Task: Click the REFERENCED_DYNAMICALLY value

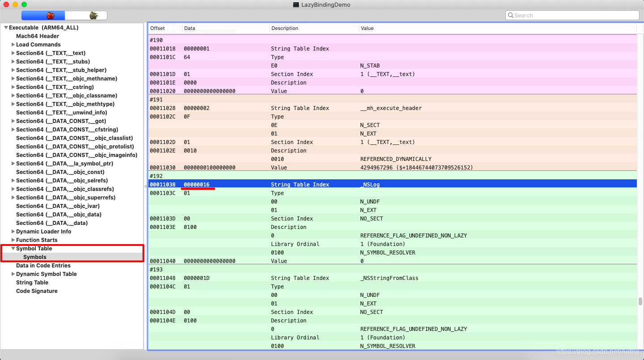Action: (x=396, y=159)
